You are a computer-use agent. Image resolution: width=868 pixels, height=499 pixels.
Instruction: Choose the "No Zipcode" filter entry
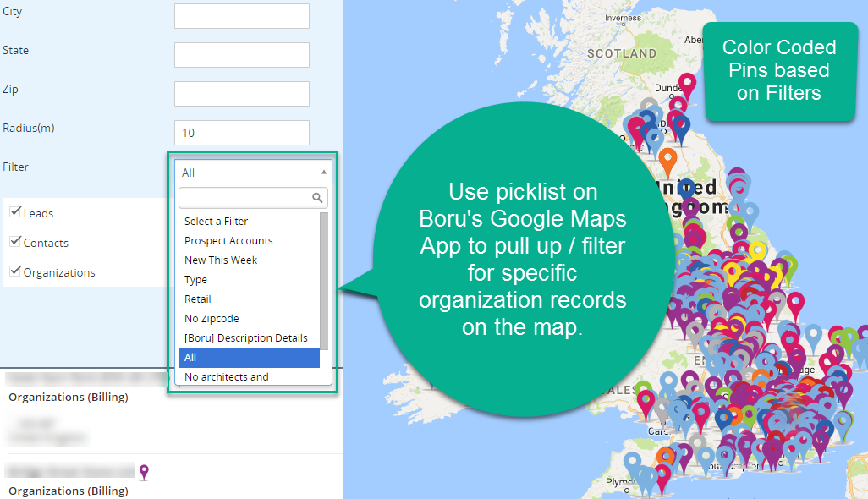(212, 319)
